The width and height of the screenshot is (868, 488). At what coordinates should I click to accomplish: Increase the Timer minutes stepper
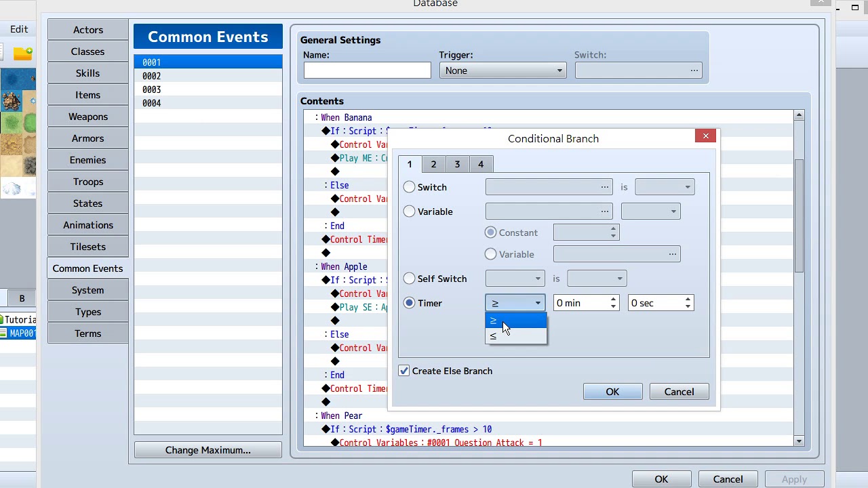point(613,300)
